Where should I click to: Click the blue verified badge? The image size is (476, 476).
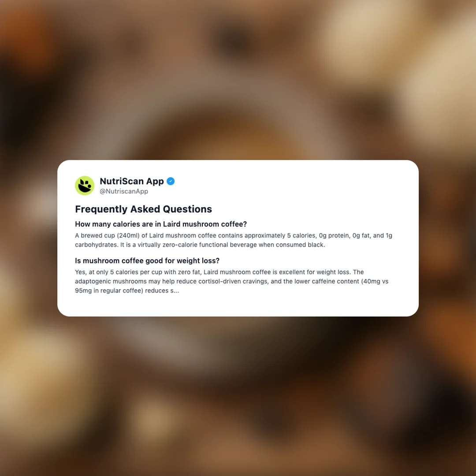[x=171, y=181]
